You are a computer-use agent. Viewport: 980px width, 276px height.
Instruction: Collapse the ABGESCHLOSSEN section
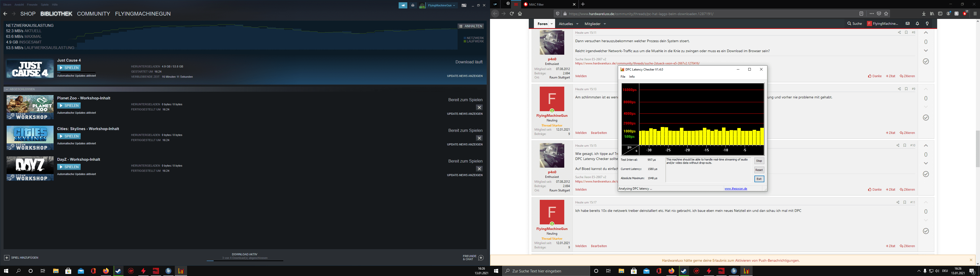coord(7,89)
